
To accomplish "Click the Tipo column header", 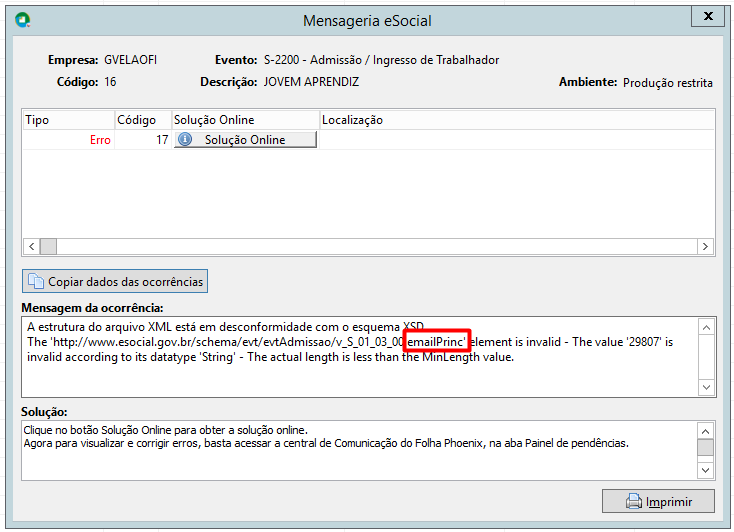I will [x=68, y=120].
